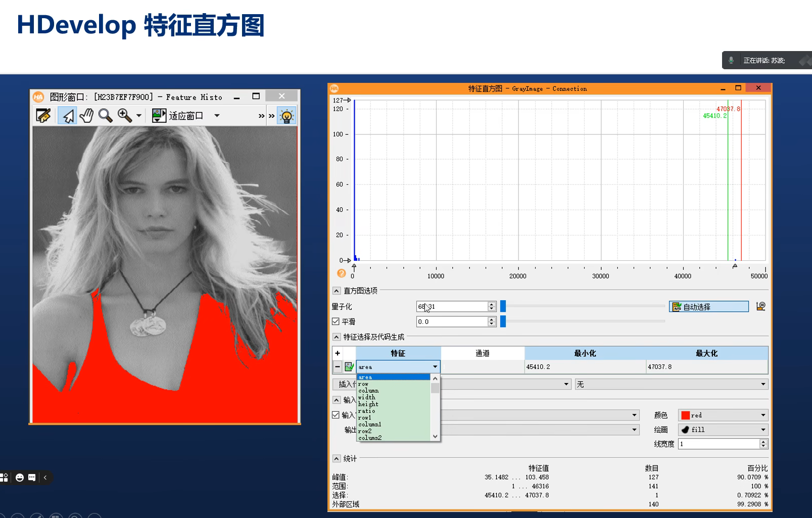Open the image display settings icon
Image resolution: width=812 pixels, height=518 pixels.
[159, 115]
